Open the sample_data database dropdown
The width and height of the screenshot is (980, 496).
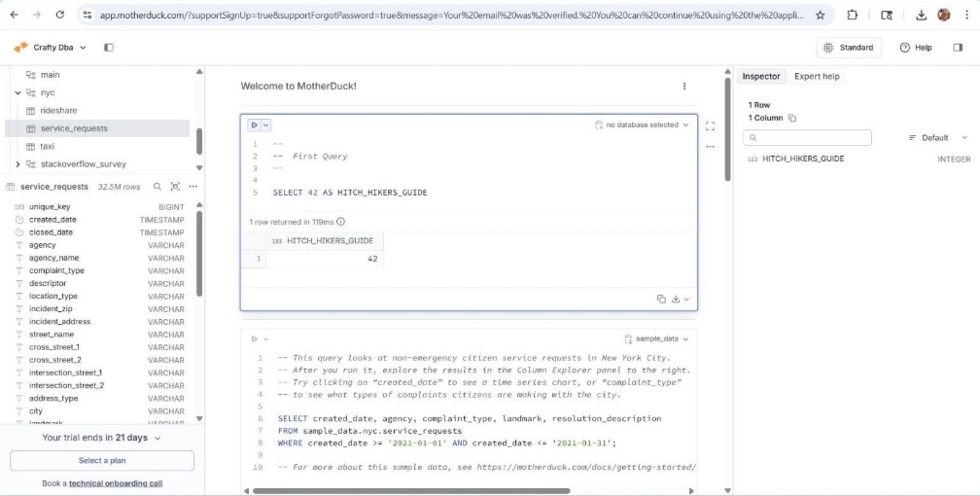tap(657, 339)
